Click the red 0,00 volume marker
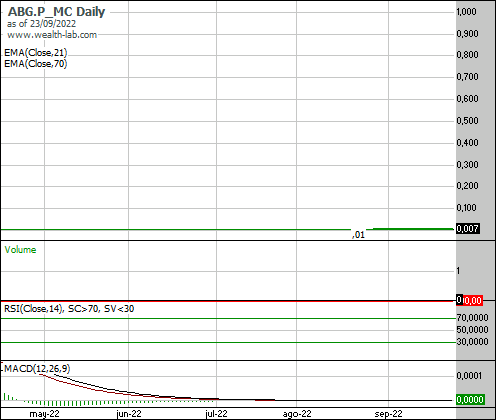The width and height of the screenshot is (496, 420). [473, 300]
